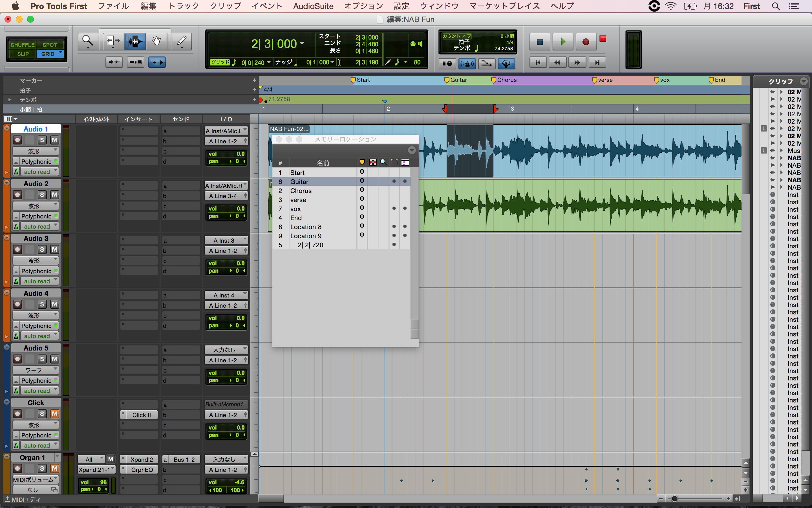Viewport: 812px width, 508px height.
Task: Click the Stop transport button
Action: click(540, 42)
